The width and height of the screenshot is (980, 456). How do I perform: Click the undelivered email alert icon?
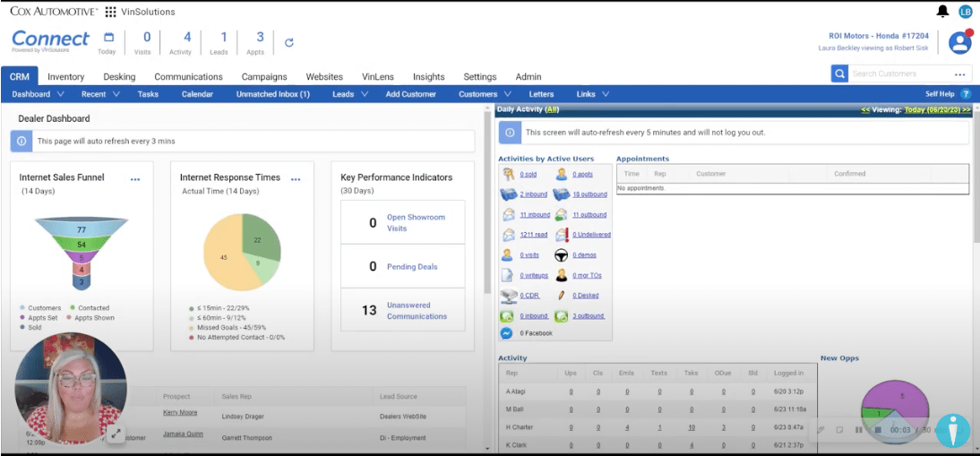coord(562,235)
